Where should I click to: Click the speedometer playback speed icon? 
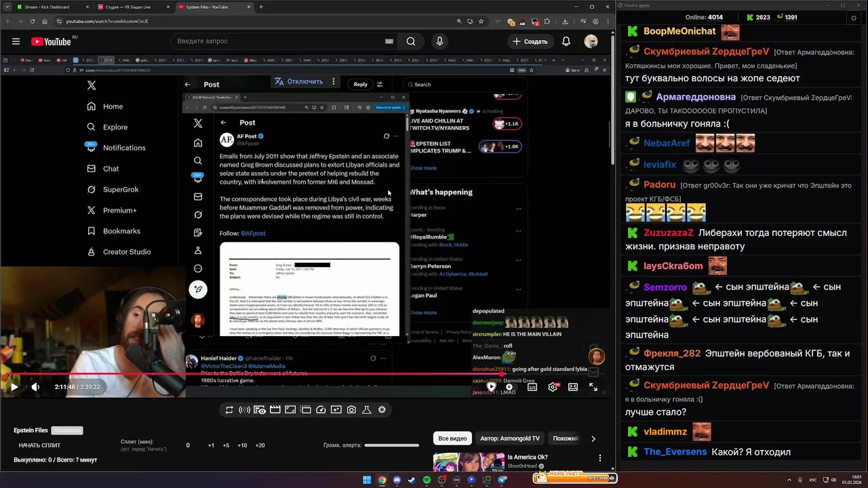(x=321, y=409)
